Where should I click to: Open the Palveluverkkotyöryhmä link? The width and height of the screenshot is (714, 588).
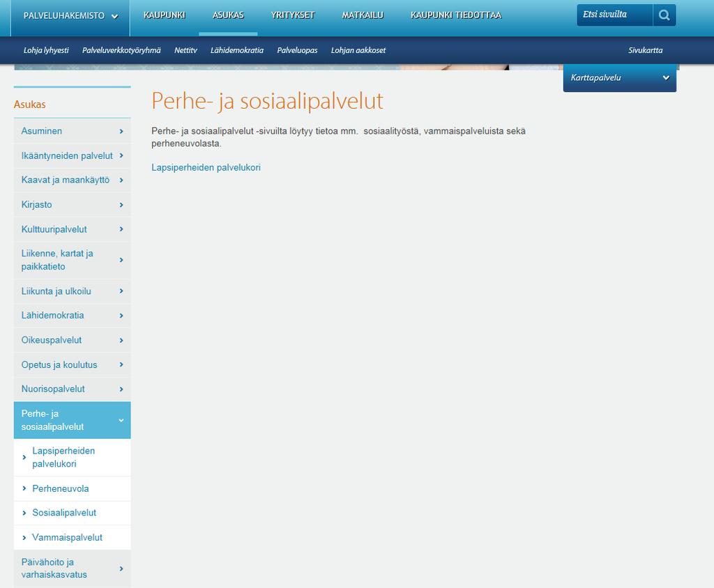[x=121, y=51]
